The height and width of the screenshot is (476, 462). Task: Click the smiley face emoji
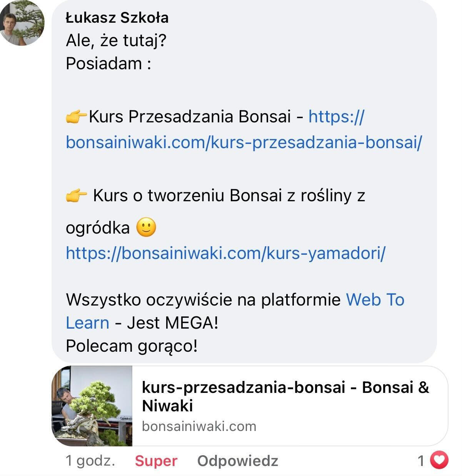point(146,227)
